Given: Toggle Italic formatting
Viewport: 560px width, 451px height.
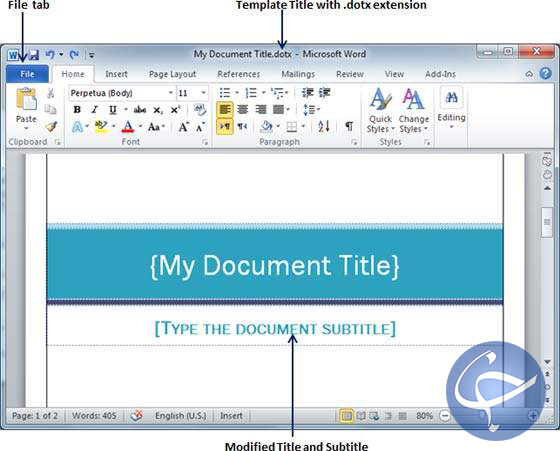Looking at the screenshot, I should 95,110.
